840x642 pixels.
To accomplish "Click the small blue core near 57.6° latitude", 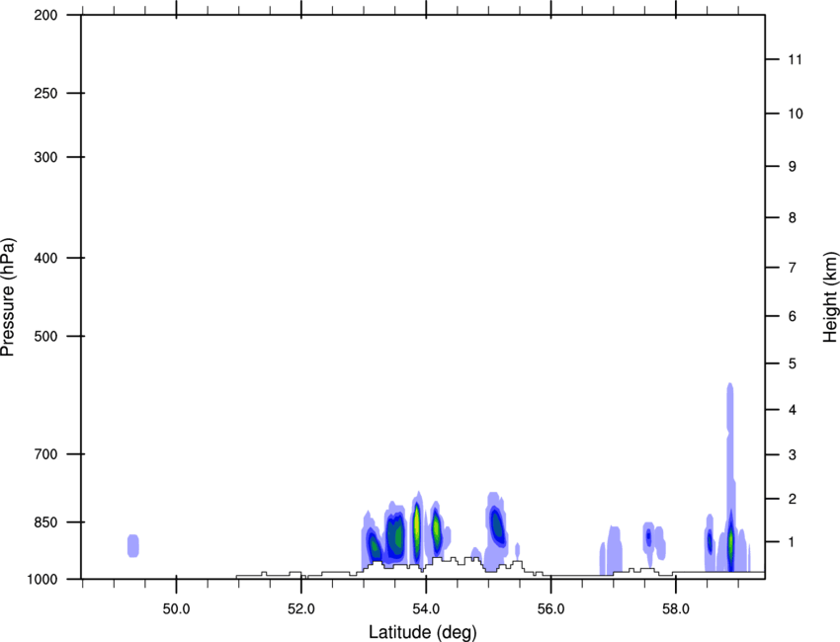I will pyautogui.click(x=648, y=536).
